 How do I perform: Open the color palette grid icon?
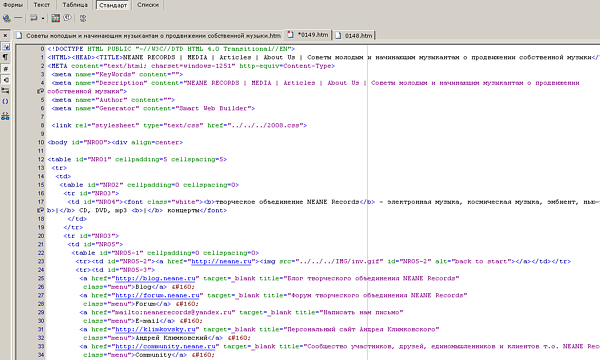[55, 18]
